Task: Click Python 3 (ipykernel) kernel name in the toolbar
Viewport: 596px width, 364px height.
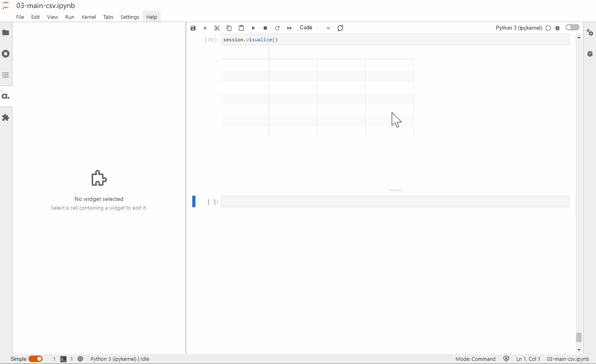Action: pos(519,28)
